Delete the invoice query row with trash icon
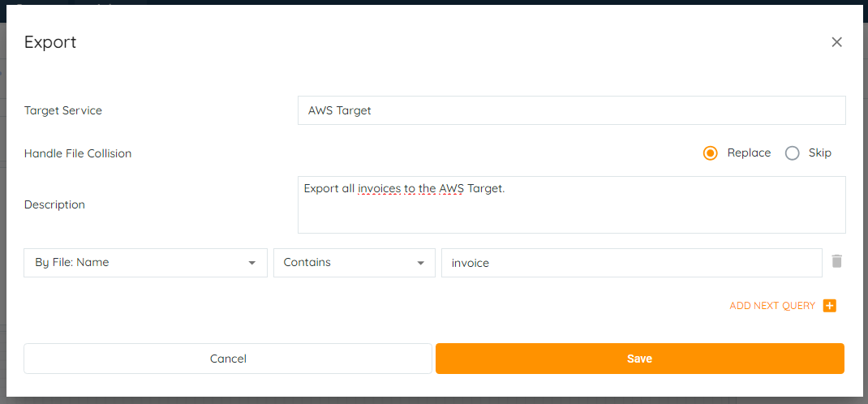Screen dimensions: 868x404 [837, 261]
